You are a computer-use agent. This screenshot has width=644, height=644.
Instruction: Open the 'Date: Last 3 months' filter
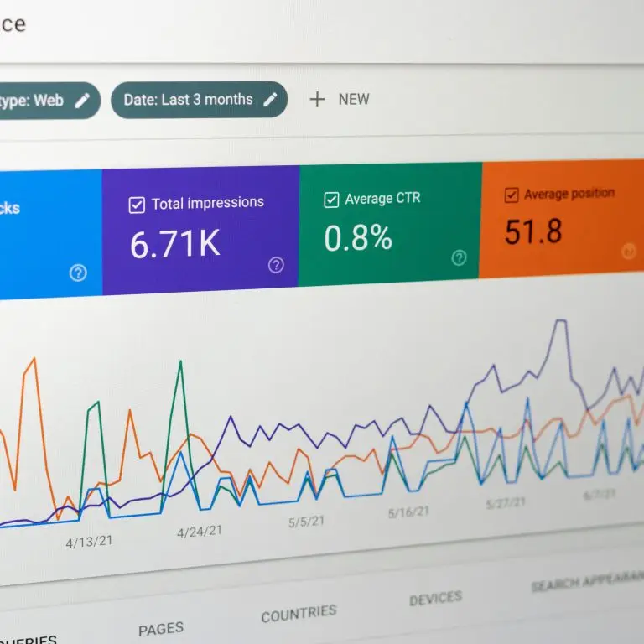(188, 100)
